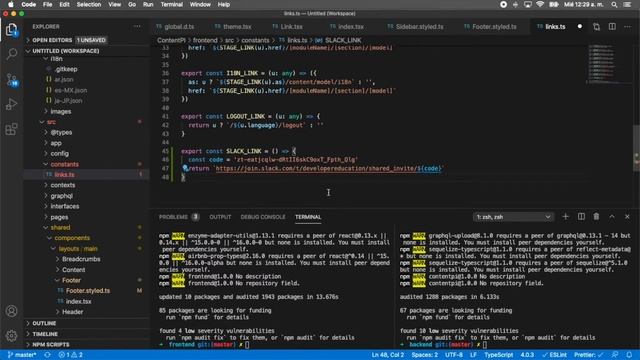Switch to the Sidebar.styled.ts editor tab

416,27
